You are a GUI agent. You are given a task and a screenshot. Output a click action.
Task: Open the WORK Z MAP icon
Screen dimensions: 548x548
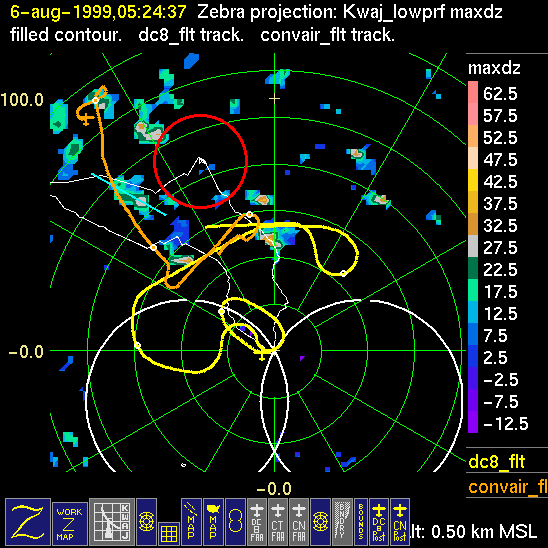tap(70, 524)
